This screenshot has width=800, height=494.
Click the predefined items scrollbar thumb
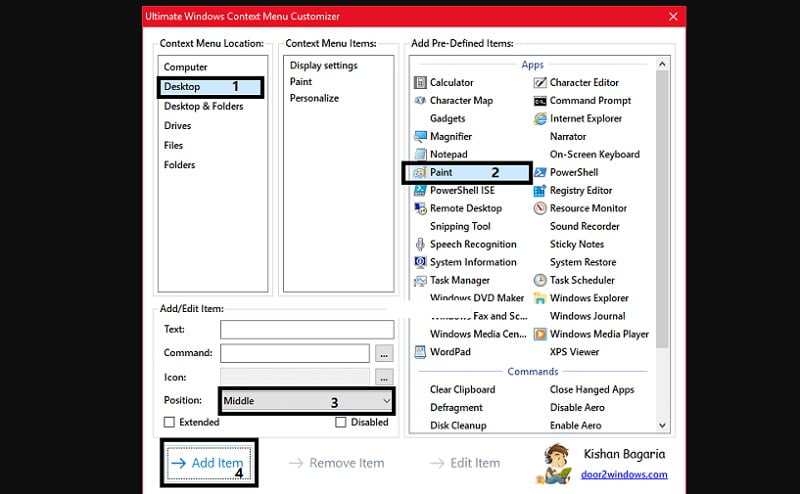point(662,209)
